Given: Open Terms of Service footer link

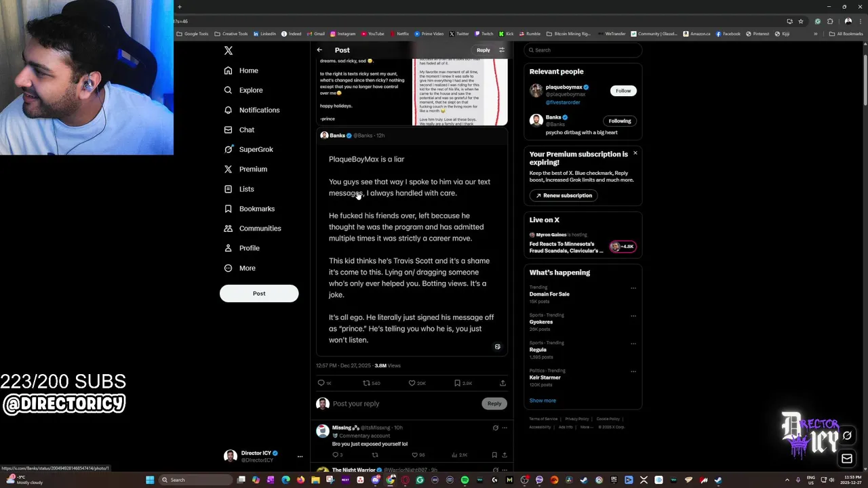Looking at the screenshot, I should coord(543,419).
